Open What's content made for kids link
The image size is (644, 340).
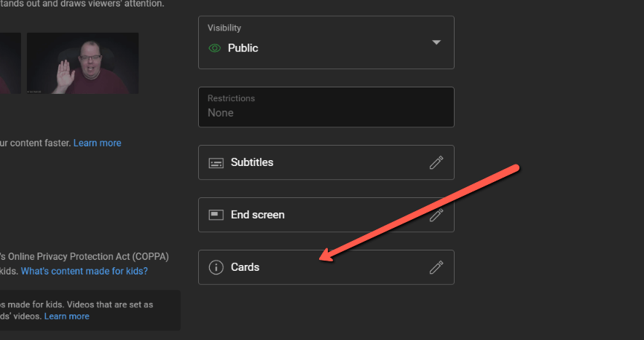pyautogui.click(x=85, y=271)
